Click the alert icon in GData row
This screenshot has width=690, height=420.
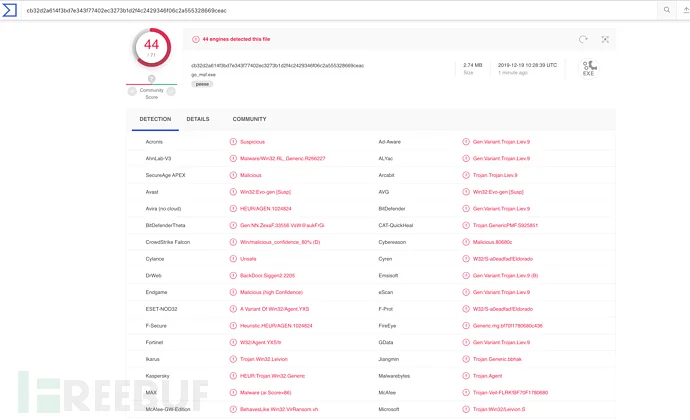tap(466, 343)
